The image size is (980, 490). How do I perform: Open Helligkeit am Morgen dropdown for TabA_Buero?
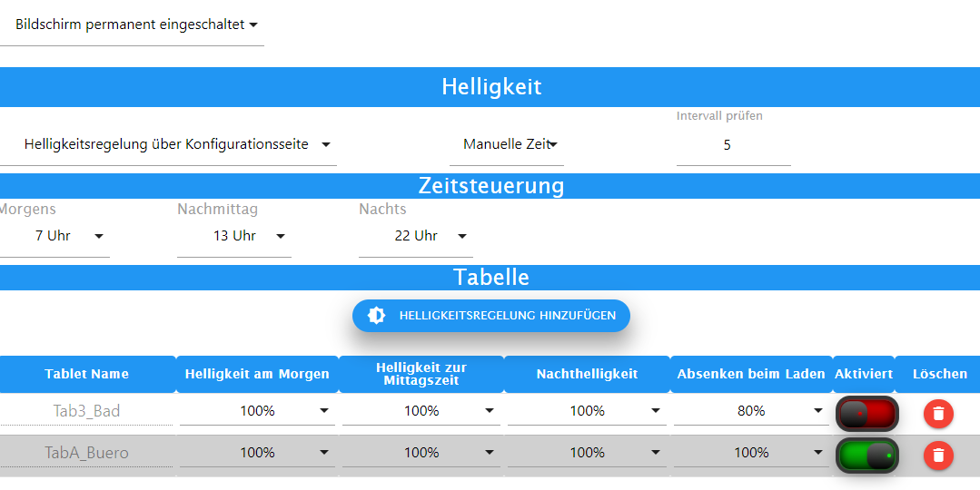(x=258, y=453)
